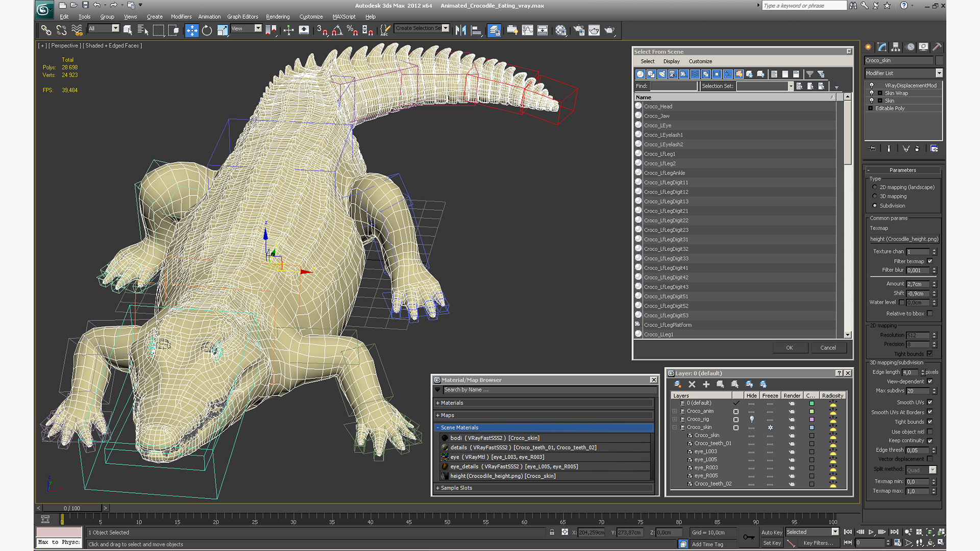The image size is (980, 551).
Task: Toggle the View-dependent checkbox
Action: (930, 382)
